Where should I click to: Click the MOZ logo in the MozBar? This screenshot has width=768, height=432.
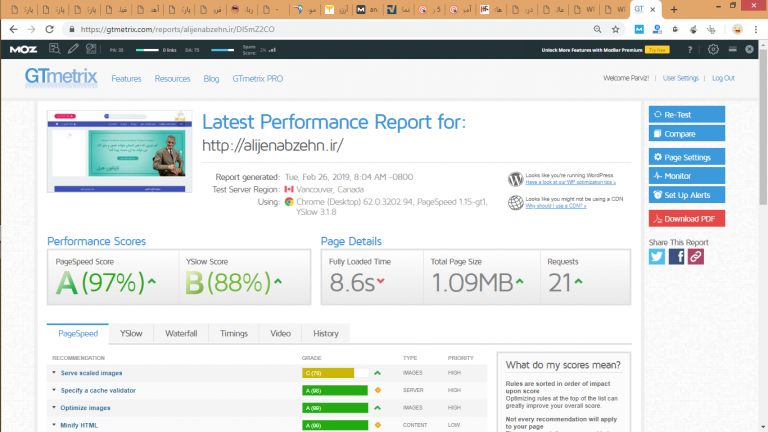pyautogui.click(x=23, y=49)
